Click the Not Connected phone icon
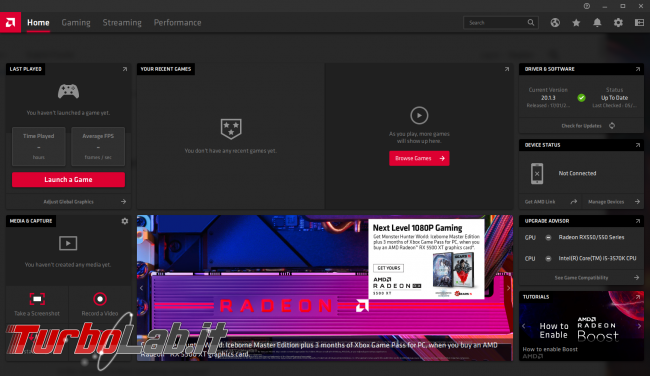This screenshot has height=376, width=650. (x=537, y=174)
